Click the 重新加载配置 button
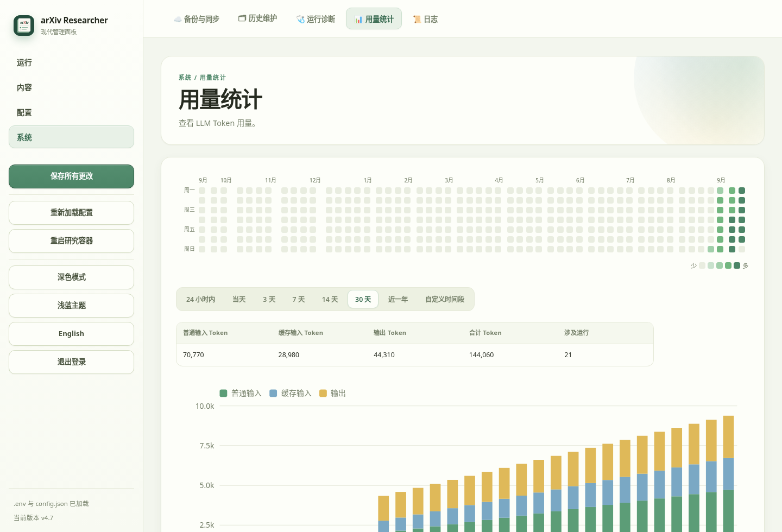Screen dimensions: 782x532 [71, 213]
